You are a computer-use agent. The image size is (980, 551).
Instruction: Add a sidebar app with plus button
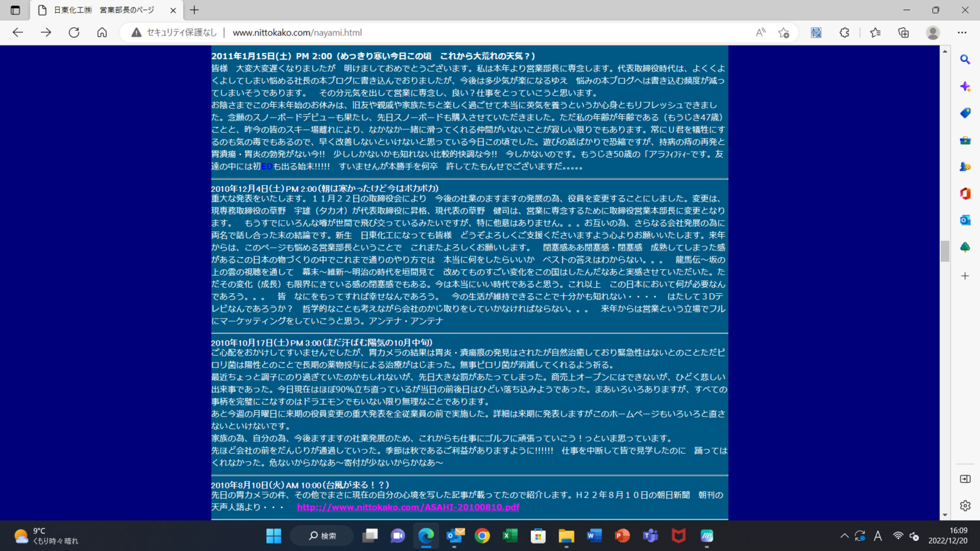click(965, 276)
